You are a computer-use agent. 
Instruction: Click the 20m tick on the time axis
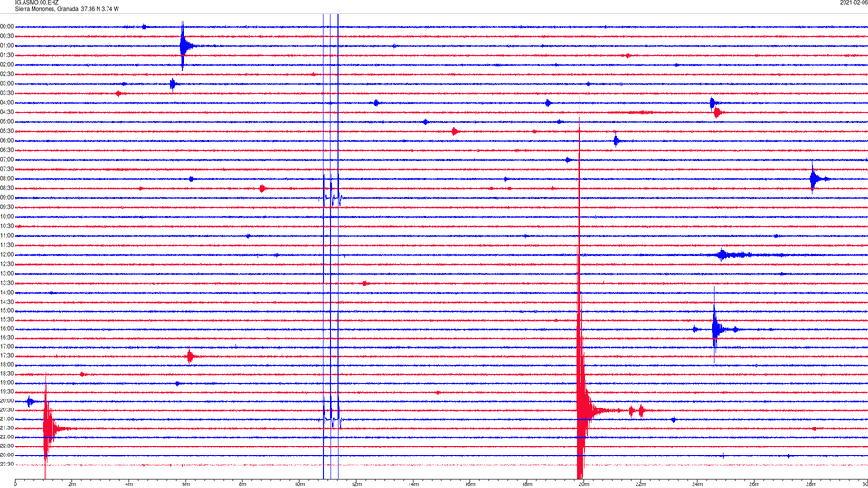[583, 484]
